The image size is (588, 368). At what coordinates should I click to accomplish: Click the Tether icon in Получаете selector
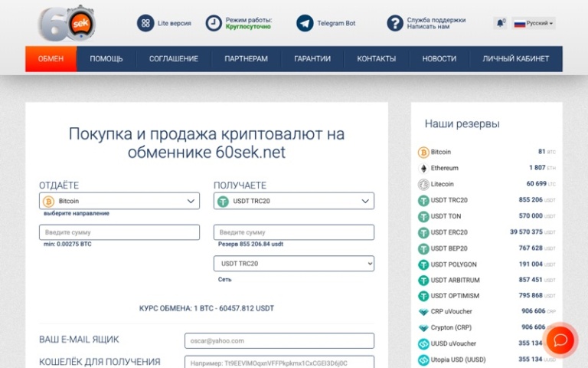[x=223, y=202]
